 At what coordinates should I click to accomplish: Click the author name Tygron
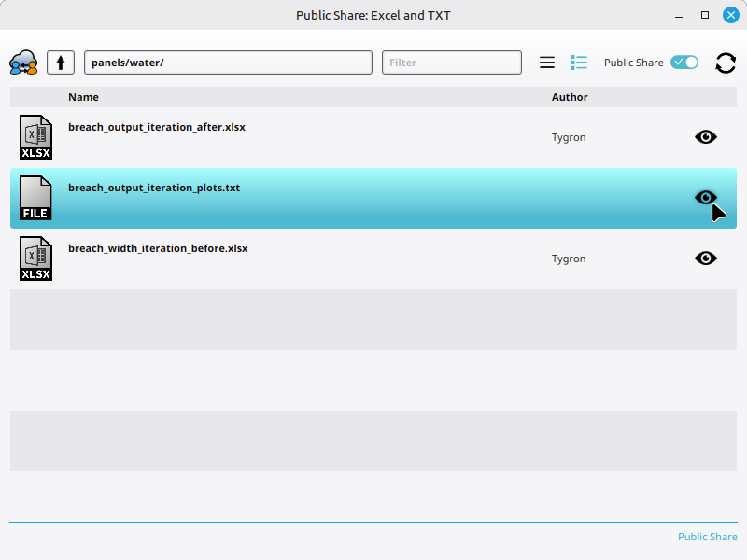(569, 136)
